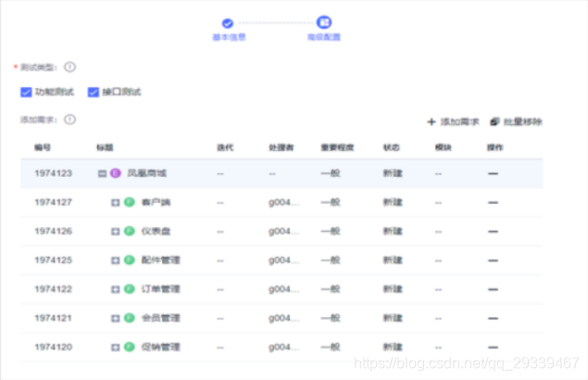Expand the tree node of row 1974122
Viewport: 588px width, 380px height.
[116, 289]
